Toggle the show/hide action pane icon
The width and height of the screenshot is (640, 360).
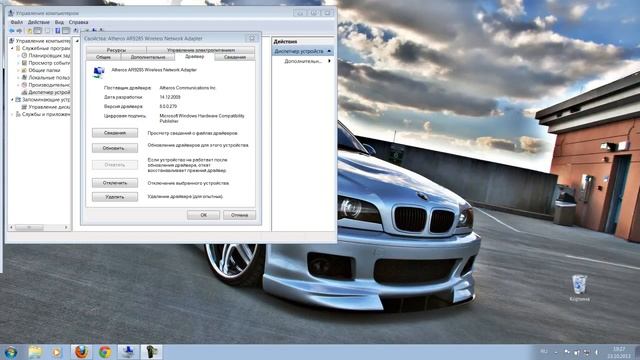(x=66, y=31)
